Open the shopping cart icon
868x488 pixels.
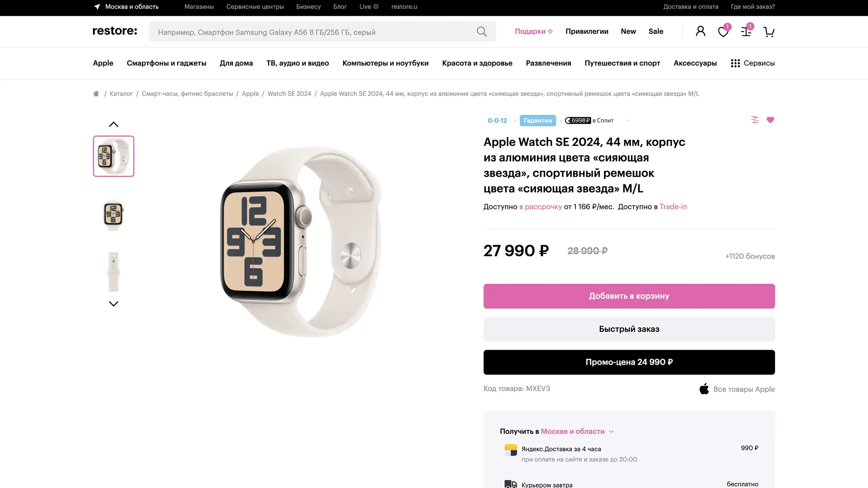pyautogui.click(x=769, y=32)
